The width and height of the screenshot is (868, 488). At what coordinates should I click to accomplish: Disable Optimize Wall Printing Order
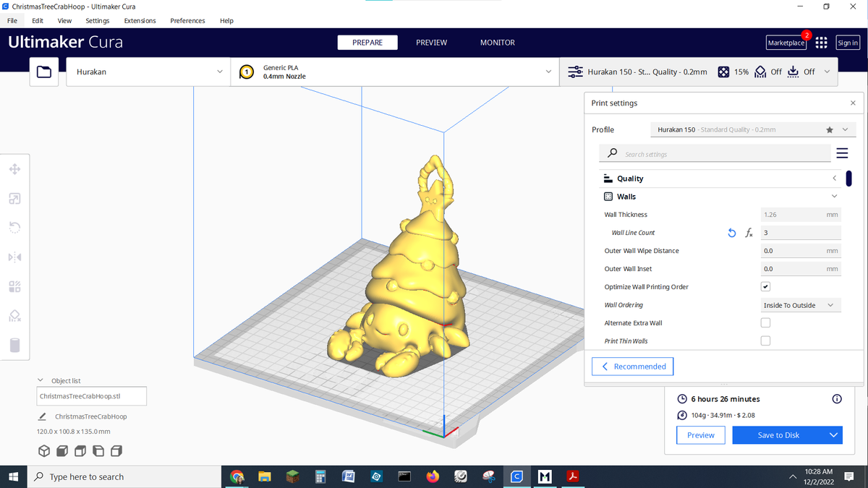click(765, 286)
